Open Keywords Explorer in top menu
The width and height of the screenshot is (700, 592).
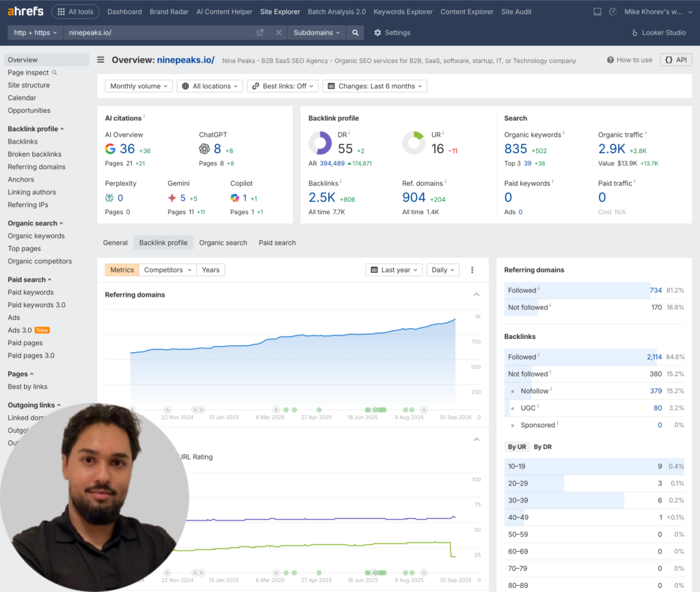point(403,12)
